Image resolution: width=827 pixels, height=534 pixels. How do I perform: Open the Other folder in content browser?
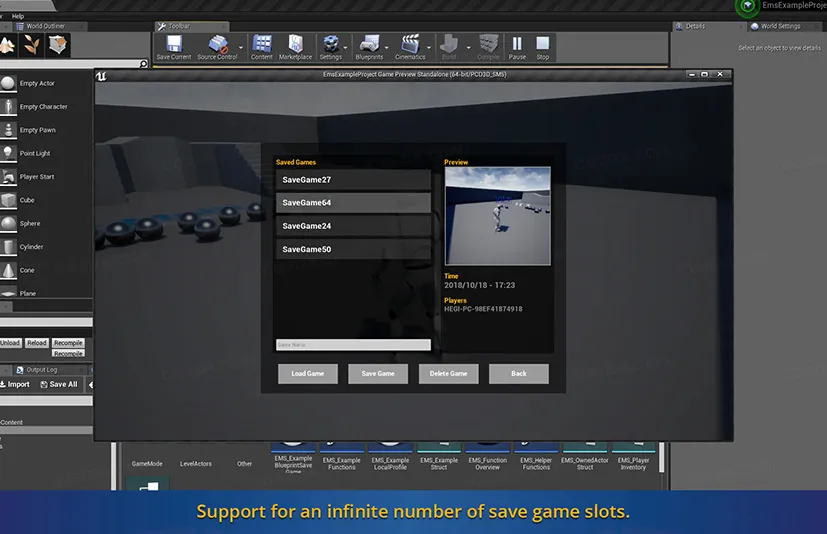click(244, 464)
